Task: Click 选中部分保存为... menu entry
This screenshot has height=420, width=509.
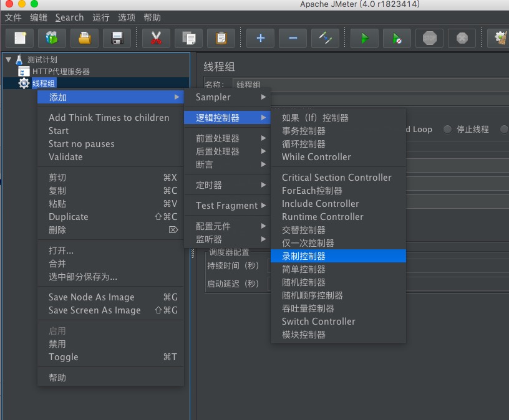Action: [110, 277]
